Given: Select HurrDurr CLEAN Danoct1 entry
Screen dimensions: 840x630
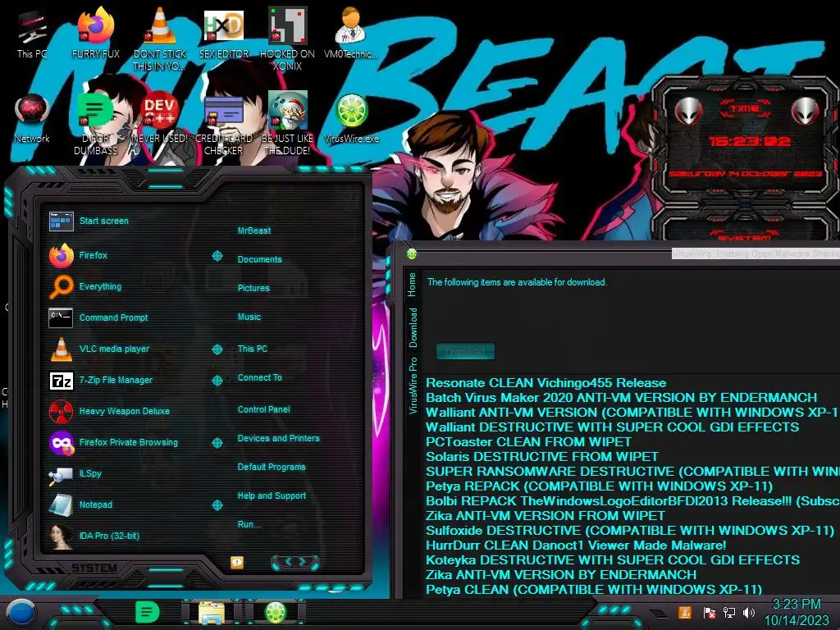Looking at the screenshot, I should coord(576,546).
